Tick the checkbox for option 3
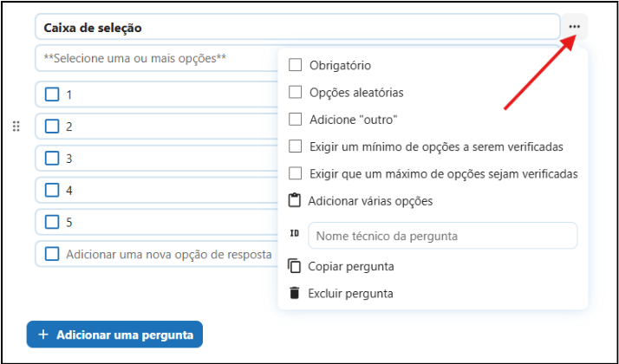 pyautogui.click(x=52, y=159)
